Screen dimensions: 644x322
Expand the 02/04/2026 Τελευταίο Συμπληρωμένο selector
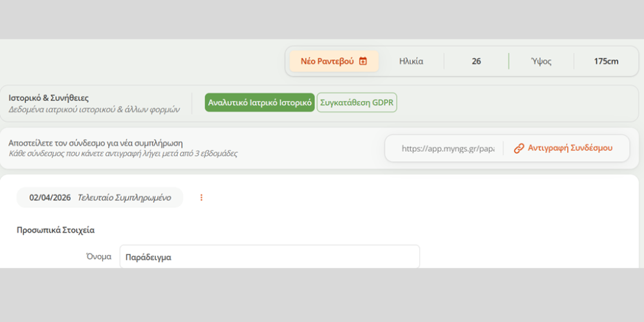click(100, 198)
